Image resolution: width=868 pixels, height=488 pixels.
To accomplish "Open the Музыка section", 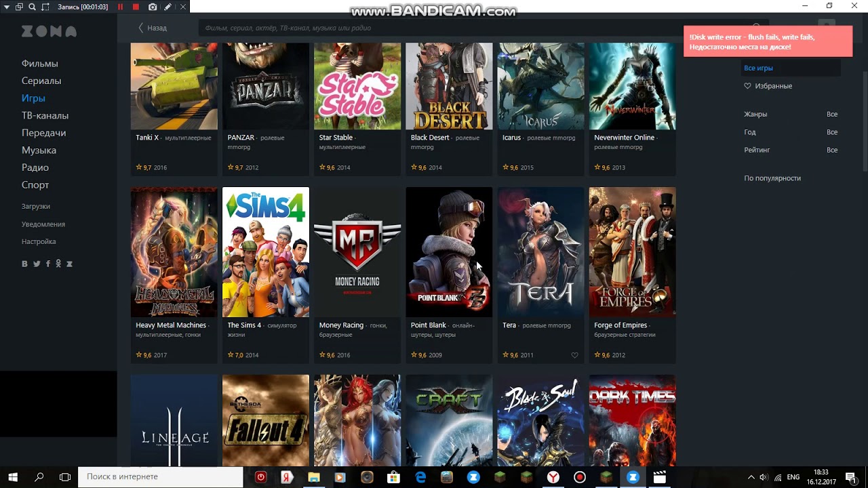I will (x=39, y=150).
